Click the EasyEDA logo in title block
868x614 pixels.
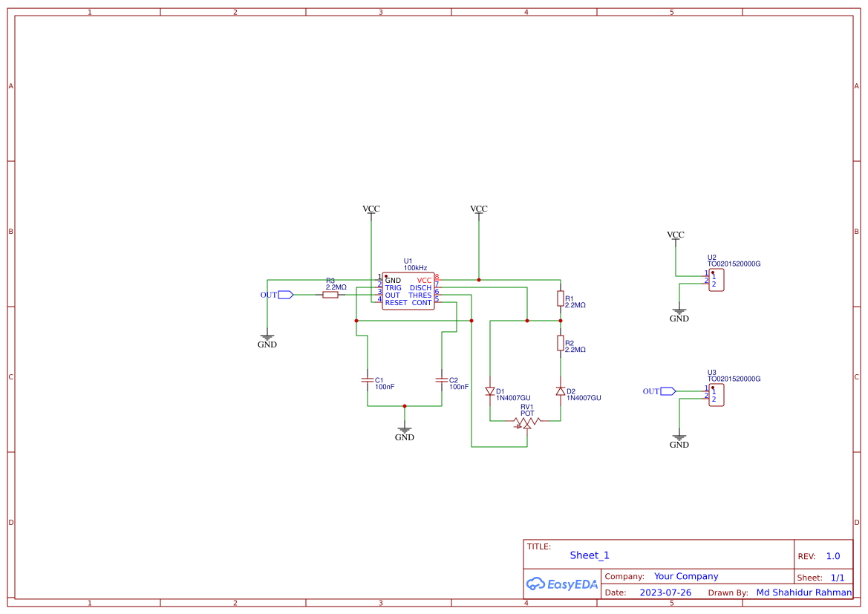pos(561,584)
